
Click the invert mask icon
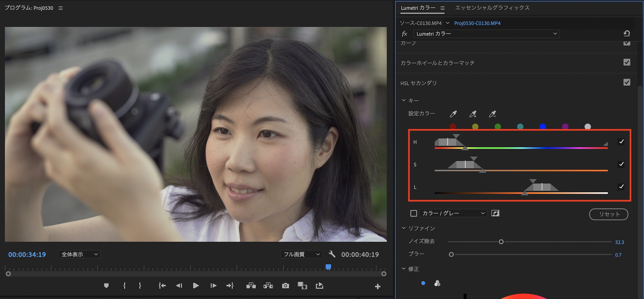coord(495,213)
